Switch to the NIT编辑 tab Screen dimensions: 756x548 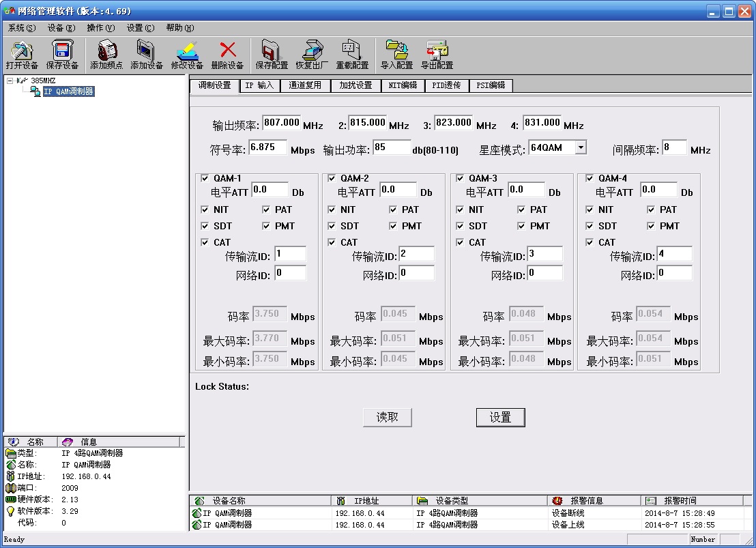(403, 85)
